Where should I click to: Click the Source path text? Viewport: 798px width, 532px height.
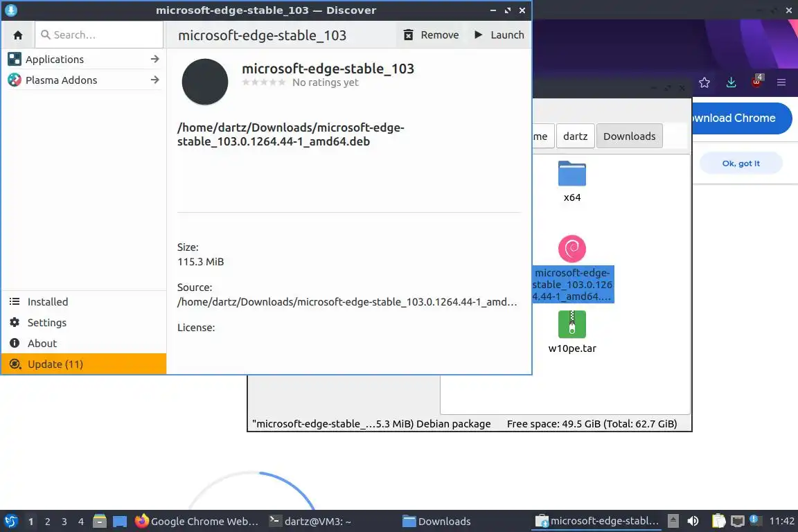click(x=347, y=302)
